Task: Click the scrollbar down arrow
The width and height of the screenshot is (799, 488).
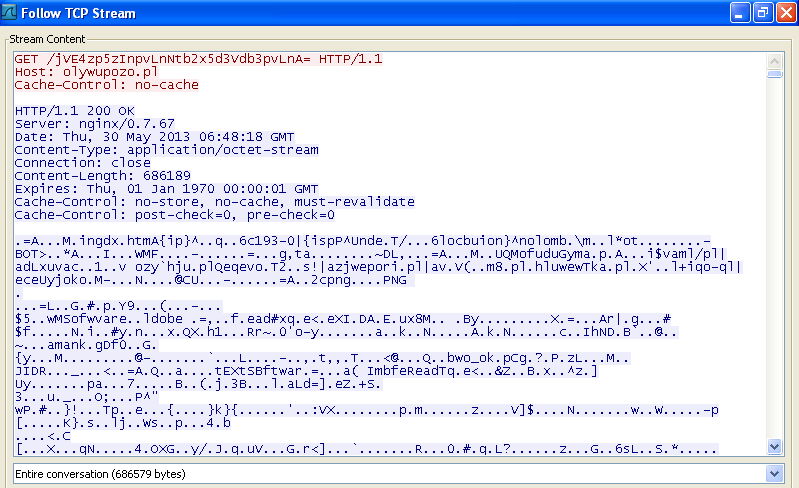Action: click(774, 446)
